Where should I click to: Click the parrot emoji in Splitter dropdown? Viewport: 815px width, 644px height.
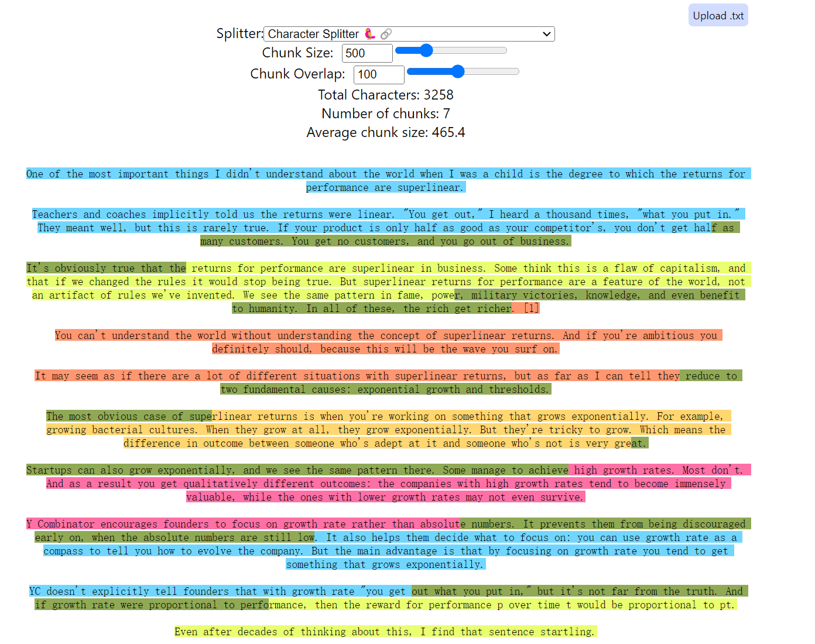pyautogui.click(x=369, y=34)
